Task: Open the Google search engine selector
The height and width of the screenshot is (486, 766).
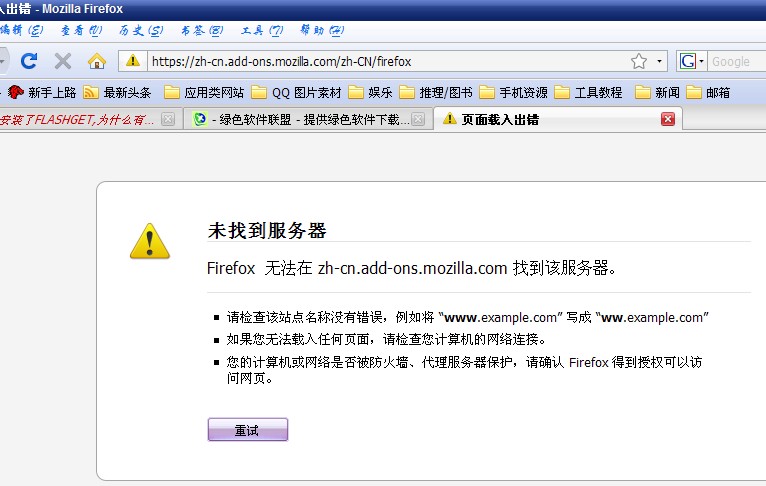Action: pos(691,62)
